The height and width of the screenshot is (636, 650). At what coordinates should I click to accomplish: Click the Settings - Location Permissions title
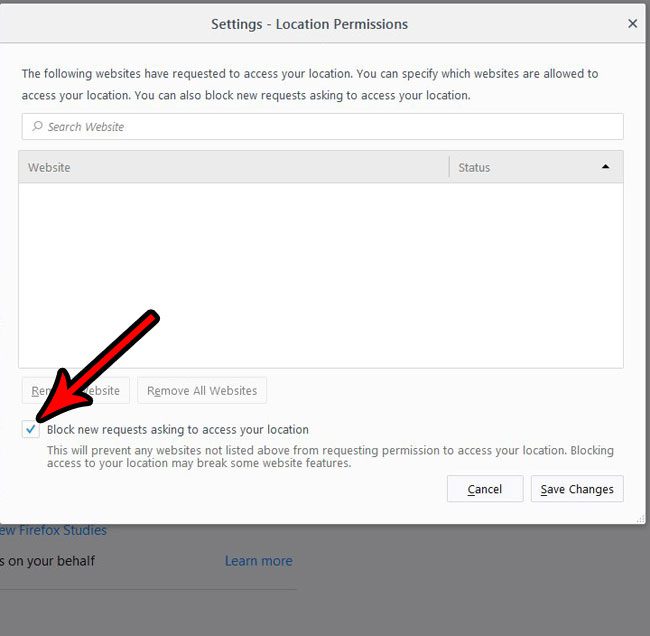(309, 24)
